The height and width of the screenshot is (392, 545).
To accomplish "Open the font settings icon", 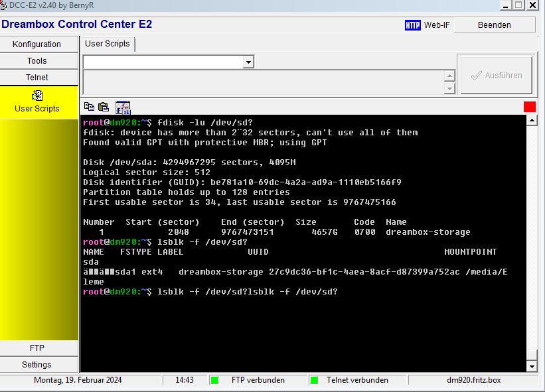I will [x=123, y=107].
